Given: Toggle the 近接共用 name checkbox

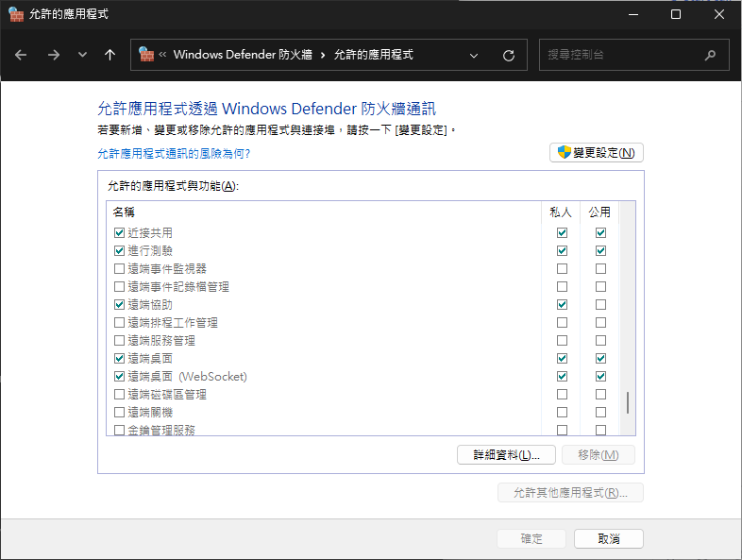Looking at the screenshot, I should coord(119,233).
